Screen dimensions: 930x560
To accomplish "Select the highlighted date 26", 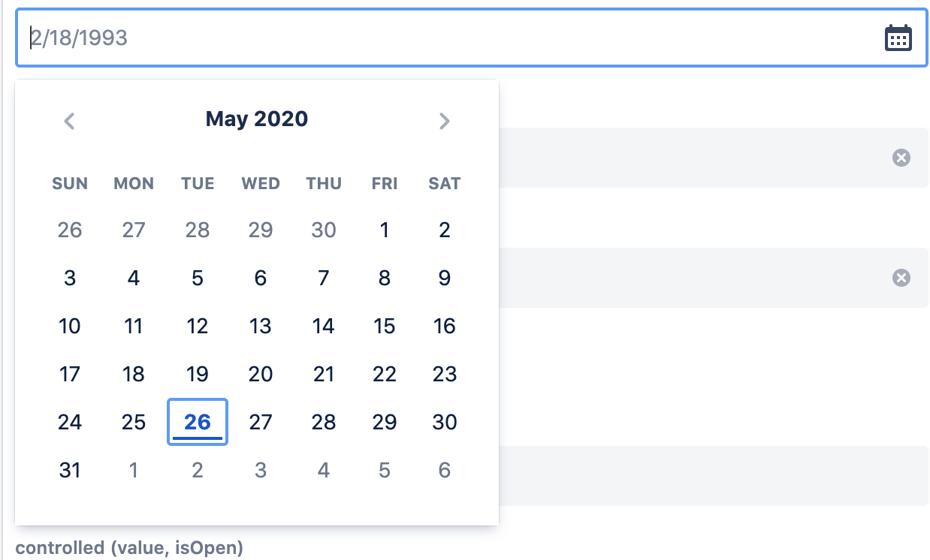I will point(197,422).
